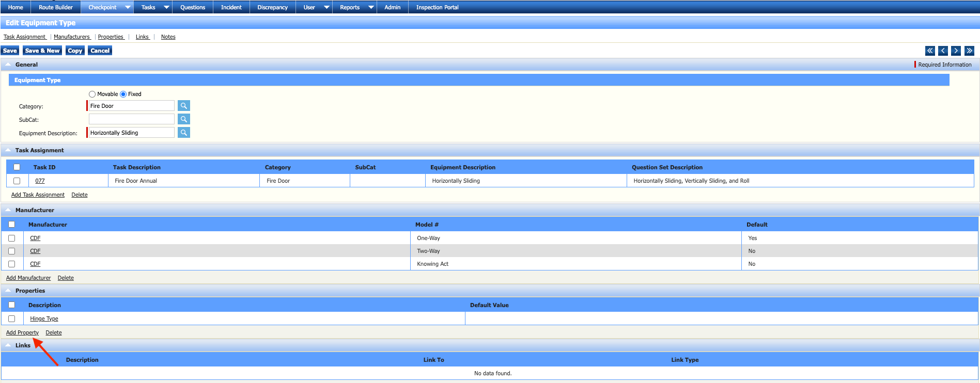Click the Add Manufacturer link

pos(28,278)
